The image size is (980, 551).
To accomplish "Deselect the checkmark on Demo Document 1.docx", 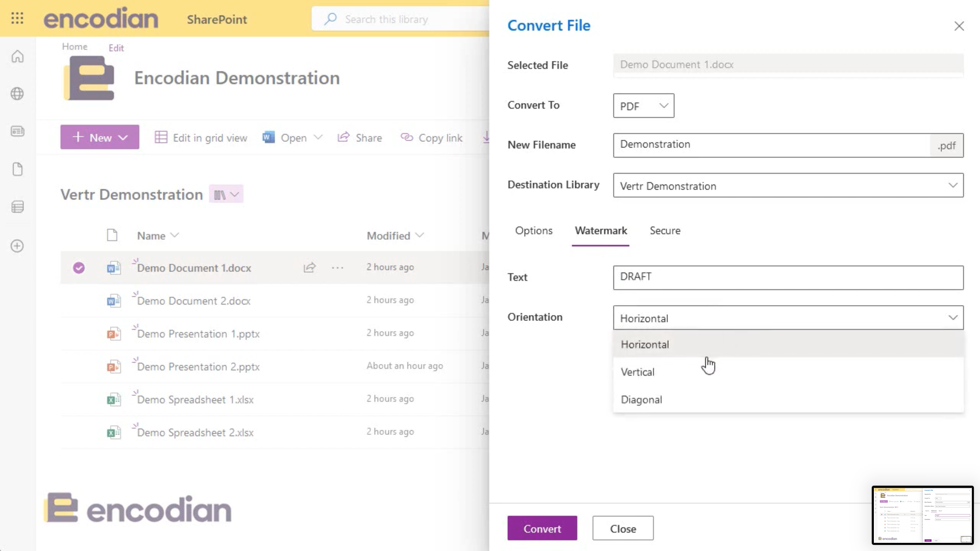I will tap(79, 267).
